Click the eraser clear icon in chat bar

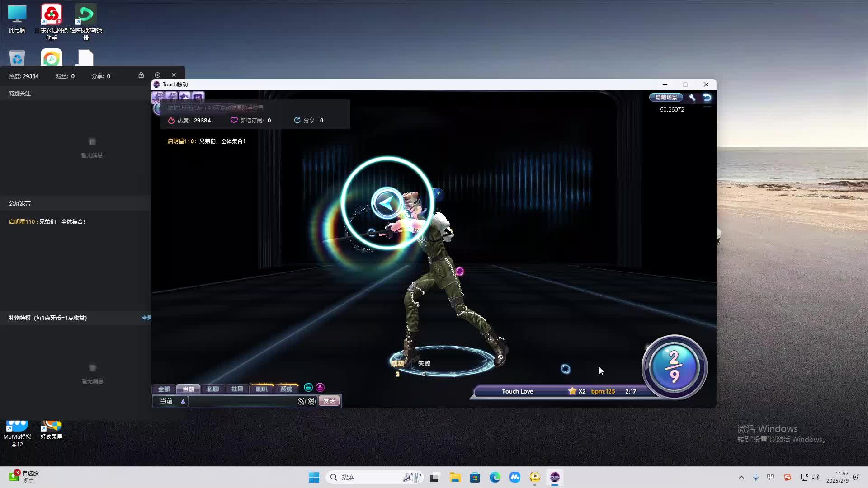click(302, 401)
